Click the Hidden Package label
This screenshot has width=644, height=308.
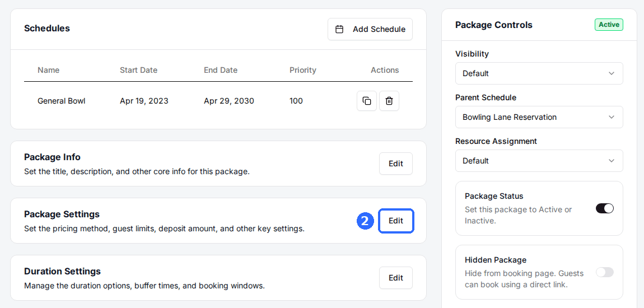tap(496, 260)
